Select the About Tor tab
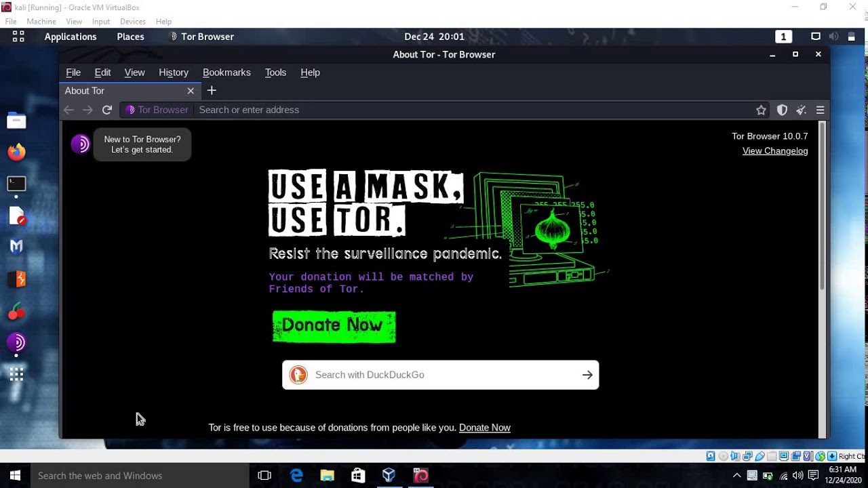The width and height of the screenshot is (868, 488). click(x=130, y=91)
